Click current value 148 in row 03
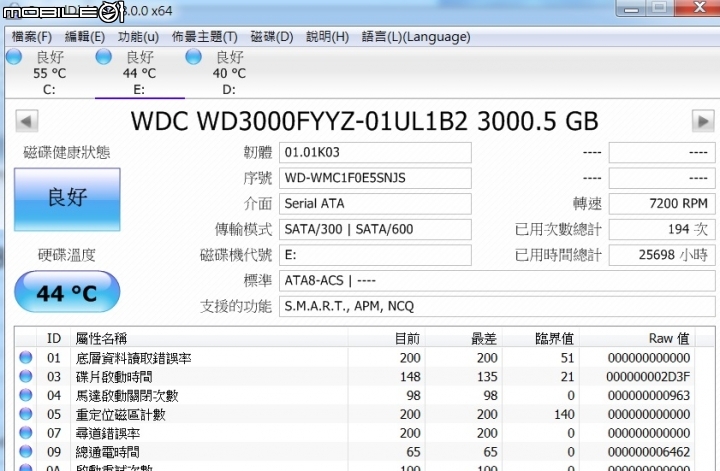This screenshot has height=471, width=720. [x=410, y=377]
